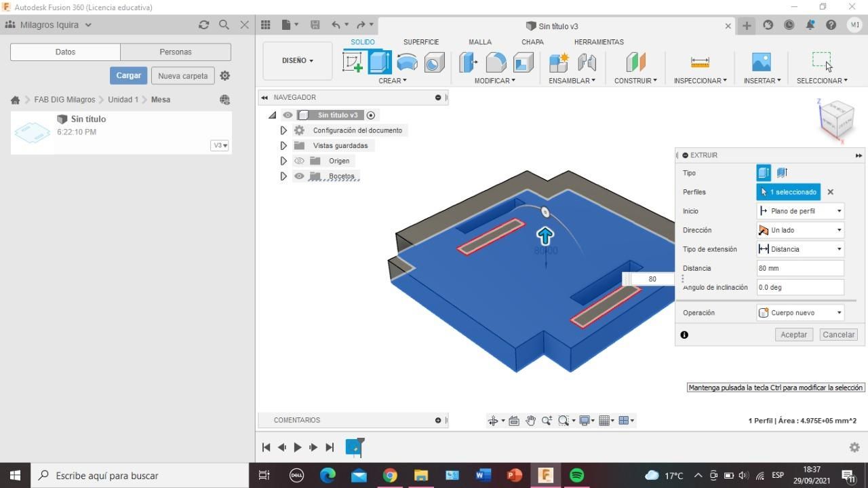Viewport: 868px width, 488px height.
Task: Search in the data panel
Action: click(224, 24)
